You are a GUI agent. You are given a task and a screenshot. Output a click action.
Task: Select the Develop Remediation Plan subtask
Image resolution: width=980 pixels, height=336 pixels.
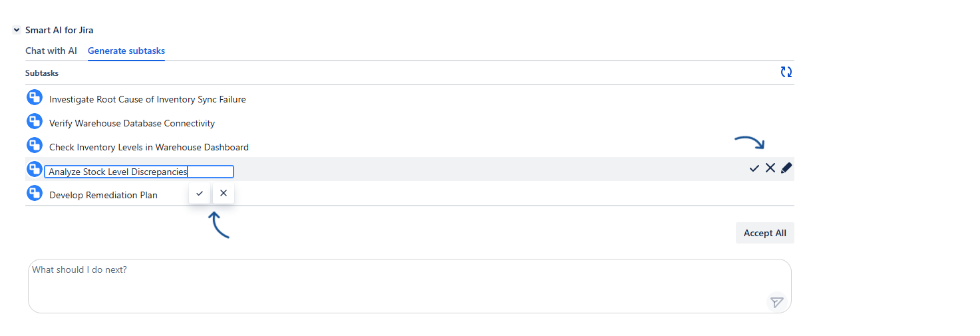pos(103,195)
